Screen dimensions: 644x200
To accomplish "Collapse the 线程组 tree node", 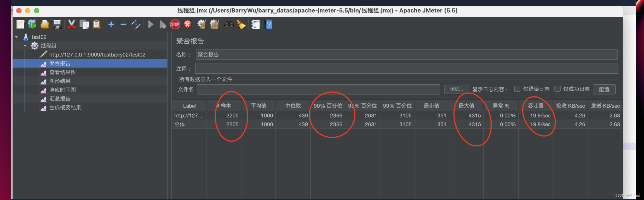I will pos(25,46).
